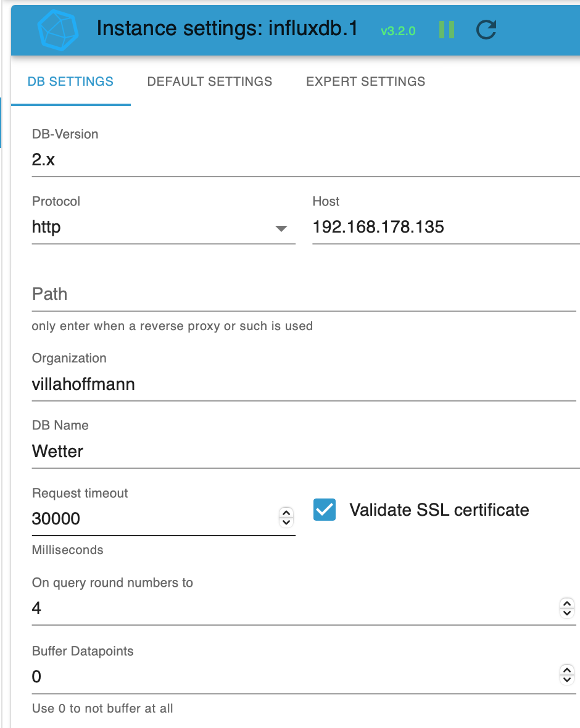Click the DB Name field containing Wetter

302,452
